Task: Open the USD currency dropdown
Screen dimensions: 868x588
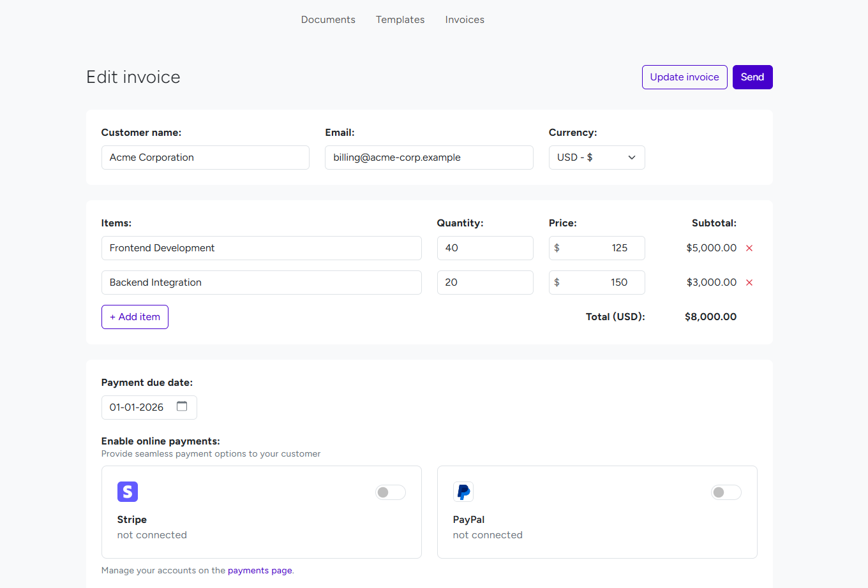Action: [597, 158]
